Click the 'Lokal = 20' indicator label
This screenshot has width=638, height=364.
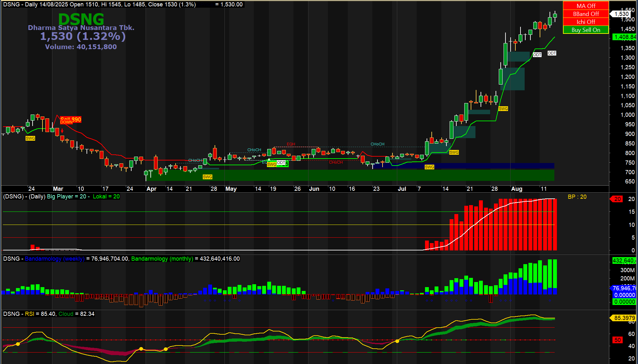(x=106, y=197)
